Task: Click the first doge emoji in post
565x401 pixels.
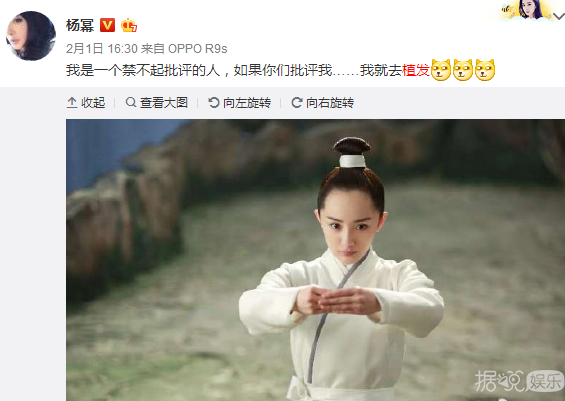Action: coord(441,70)
